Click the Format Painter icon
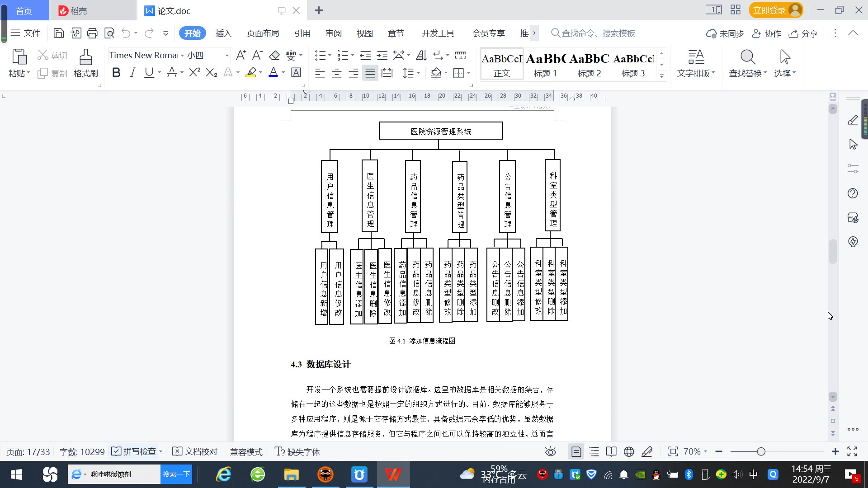 pyautogui.click(x=85, y=63)
